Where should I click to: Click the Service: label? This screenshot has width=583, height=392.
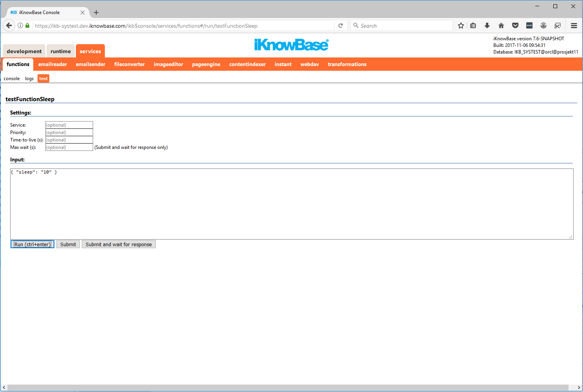click(18, 125)
